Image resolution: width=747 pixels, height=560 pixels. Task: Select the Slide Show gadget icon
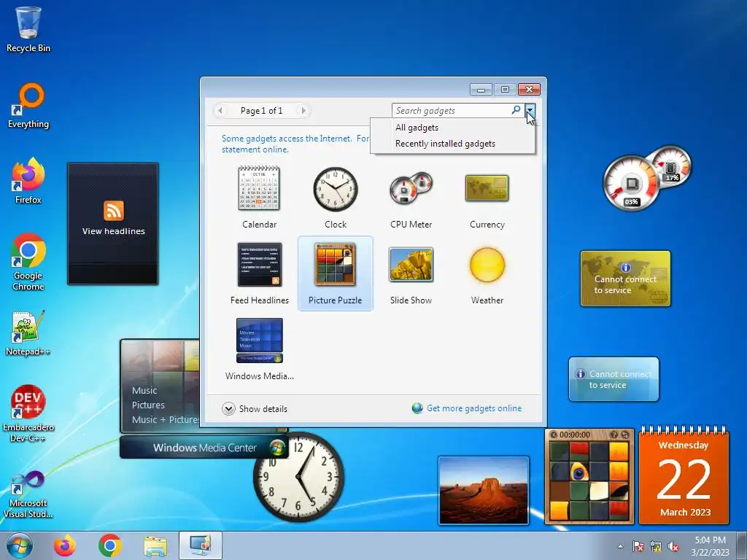[411, 264]
